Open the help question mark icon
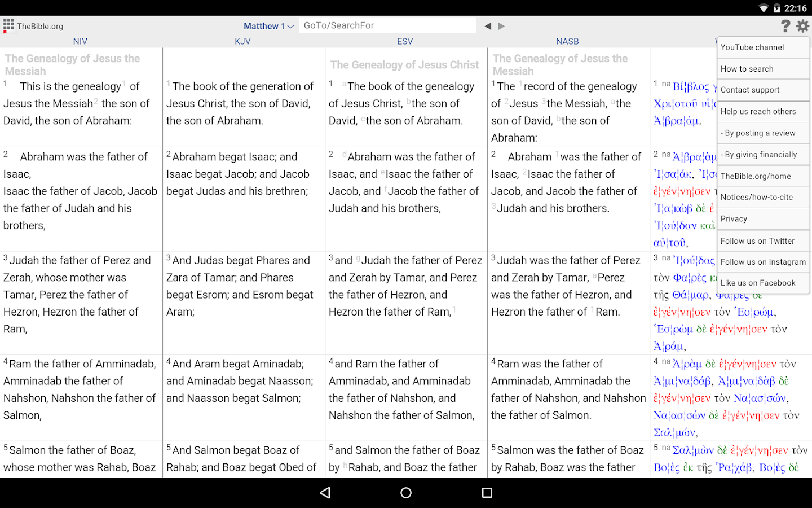812x508 pixels. [785, 26]
